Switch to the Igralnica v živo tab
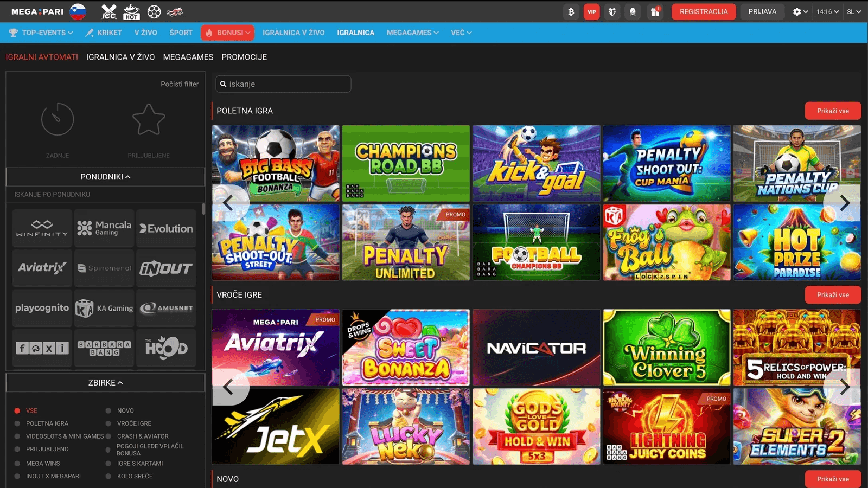The height and width of the screenshot is (488, 868). click(120, 57)
